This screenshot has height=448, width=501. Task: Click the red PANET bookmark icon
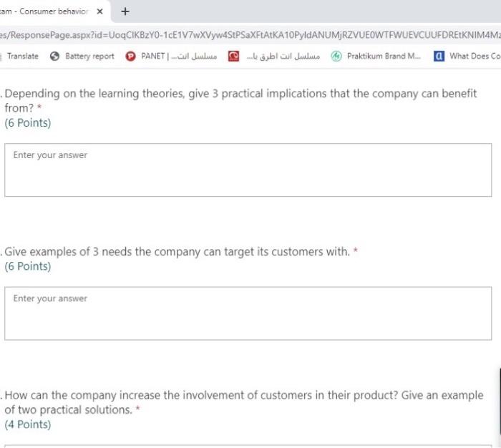(130, 57)
